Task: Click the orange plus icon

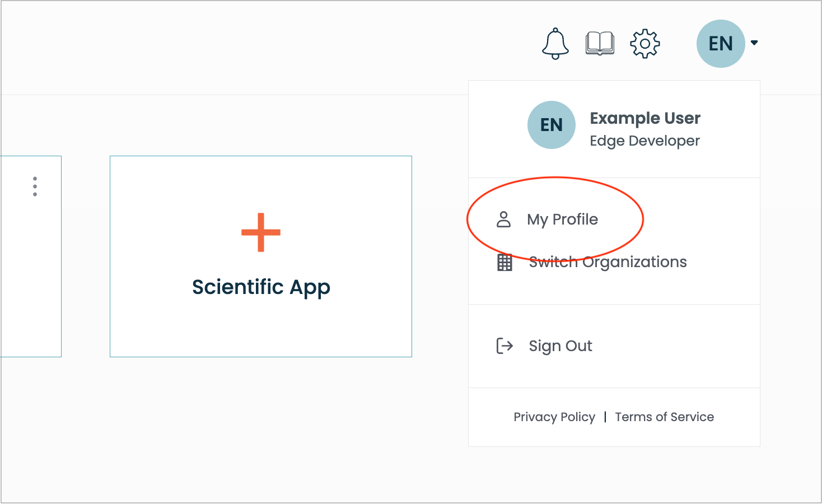Action: pyautogui.click(x=261, y=232)
